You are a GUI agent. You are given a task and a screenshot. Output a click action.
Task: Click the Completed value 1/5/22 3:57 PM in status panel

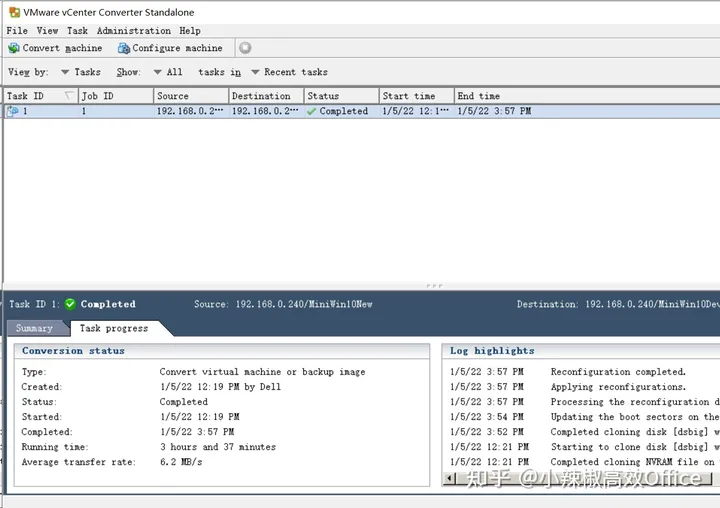coord(197,432)
